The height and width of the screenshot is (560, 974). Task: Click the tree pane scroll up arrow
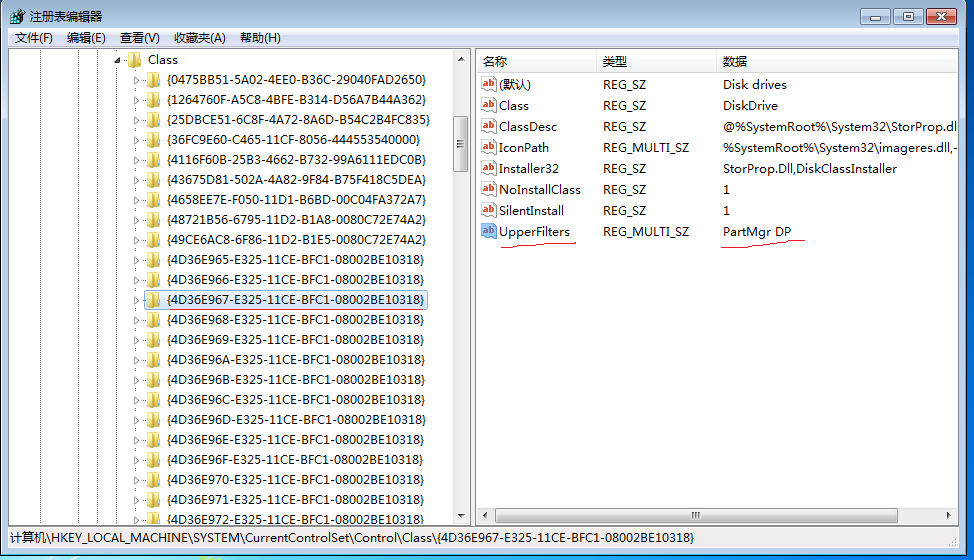point(461,60)
